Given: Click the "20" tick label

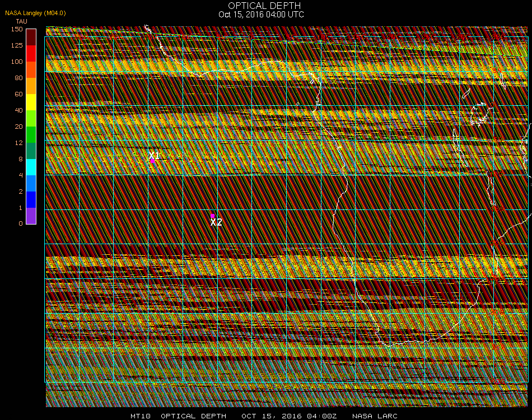Looking at the screenshot, I should tap(18, 127).
